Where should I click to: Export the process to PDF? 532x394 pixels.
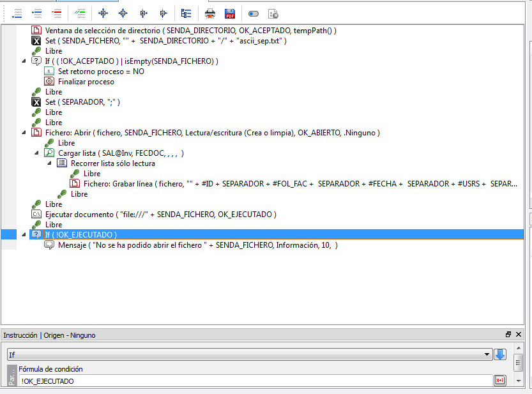tap(230, 13)
